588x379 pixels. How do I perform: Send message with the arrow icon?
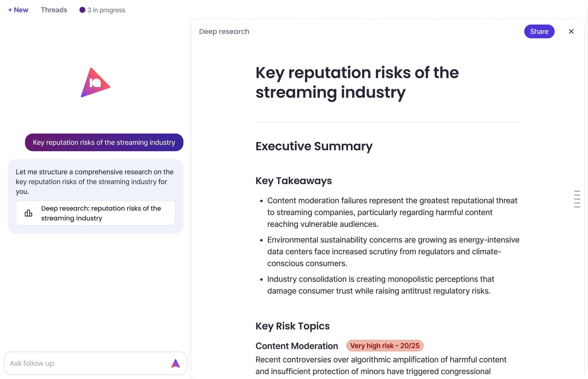(176, 363)
